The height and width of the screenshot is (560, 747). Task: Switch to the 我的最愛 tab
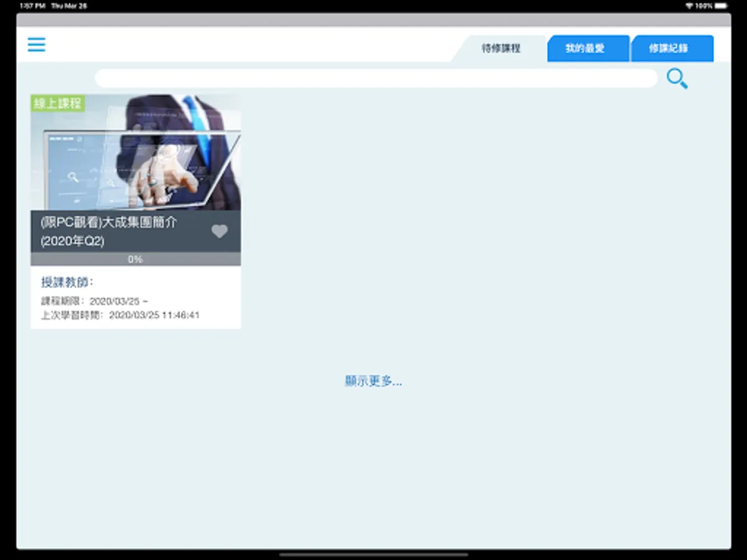click(588, 48)
